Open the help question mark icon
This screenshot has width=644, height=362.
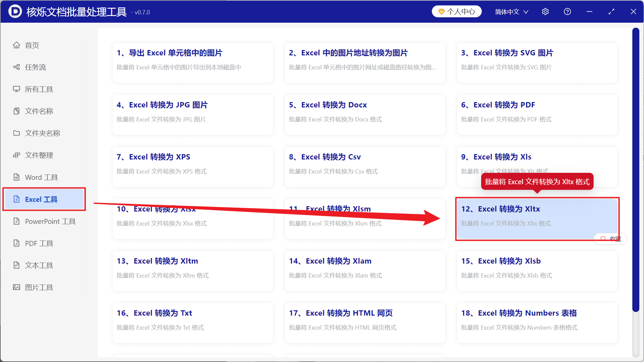click(x=567, y=12)
